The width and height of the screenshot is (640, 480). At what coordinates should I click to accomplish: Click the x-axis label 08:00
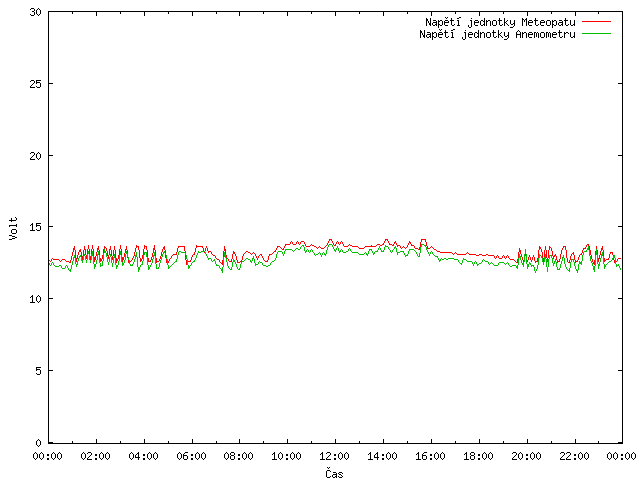point(239,456)
